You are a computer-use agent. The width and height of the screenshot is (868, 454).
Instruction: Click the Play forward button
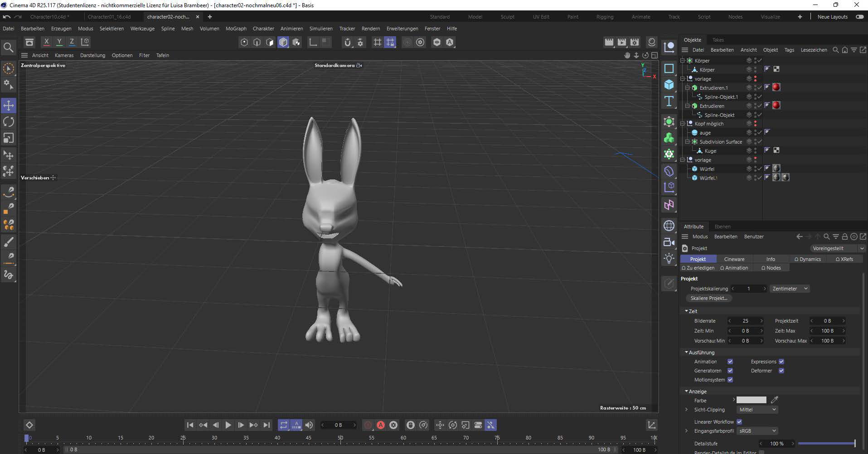[x=228, y=425]
